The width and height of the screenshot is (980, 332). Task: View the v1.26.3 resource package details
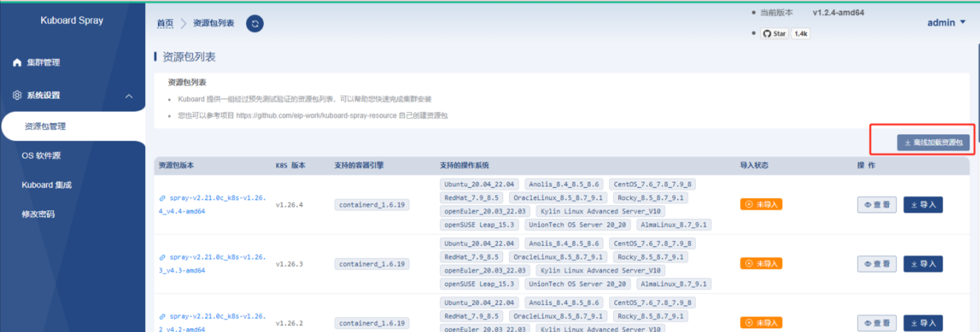point(877,264)
